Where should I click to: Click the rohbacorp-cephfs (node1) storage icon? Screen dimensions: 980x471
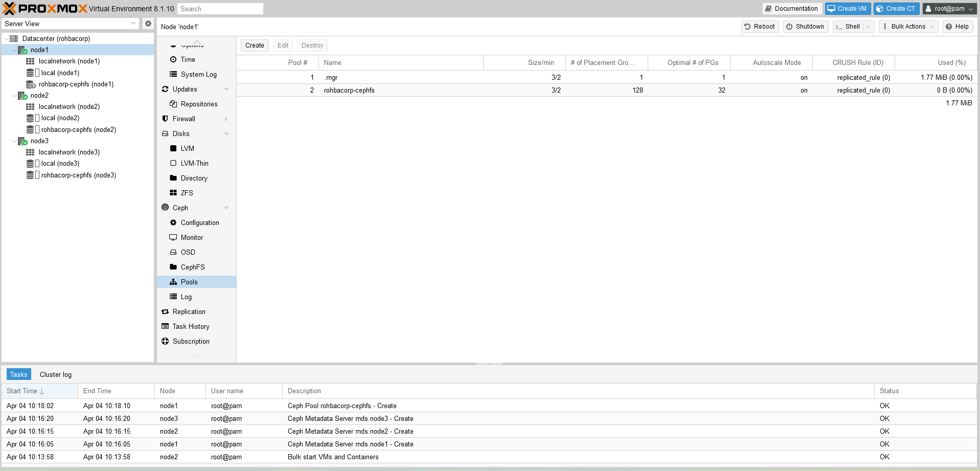(31, 84)
